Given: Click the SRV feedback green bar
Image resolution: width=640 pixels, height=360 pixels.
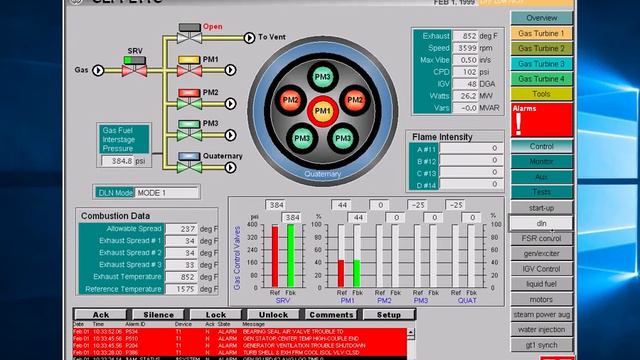Looking at the screenshot, I should tap(291, 256).
